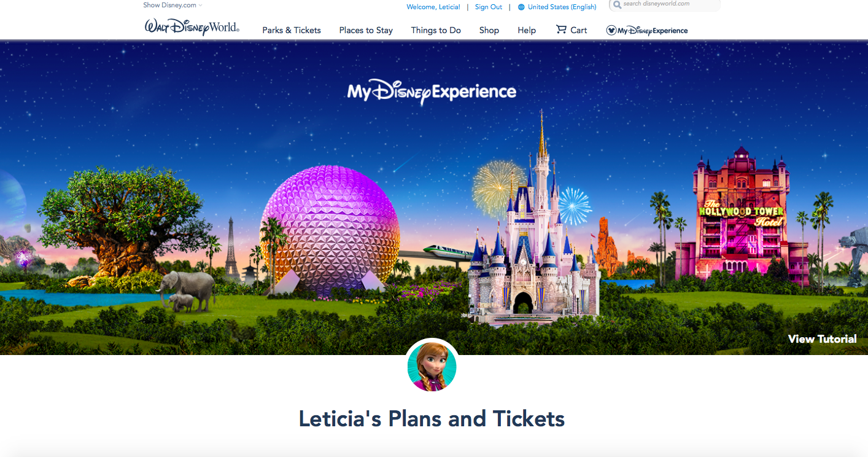
Task: Open the My Disney Experience nav menu
Action: coord(647,30)
